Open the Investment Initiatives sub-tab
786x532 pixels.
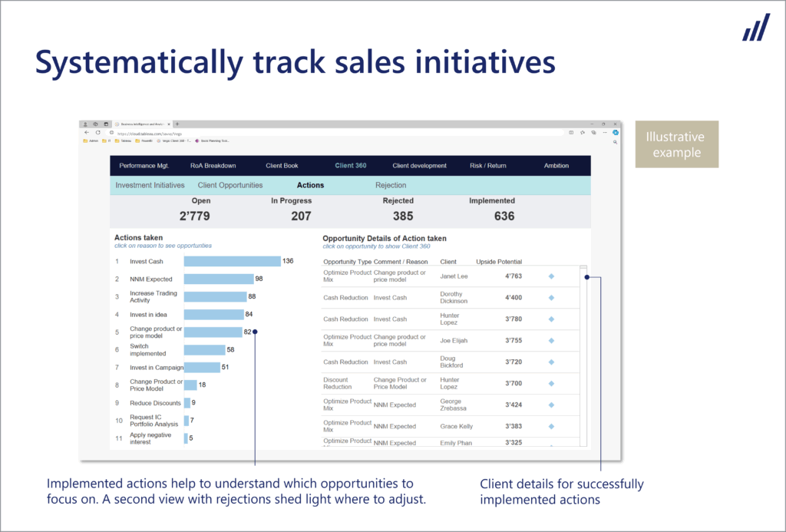tap(150, 185)
